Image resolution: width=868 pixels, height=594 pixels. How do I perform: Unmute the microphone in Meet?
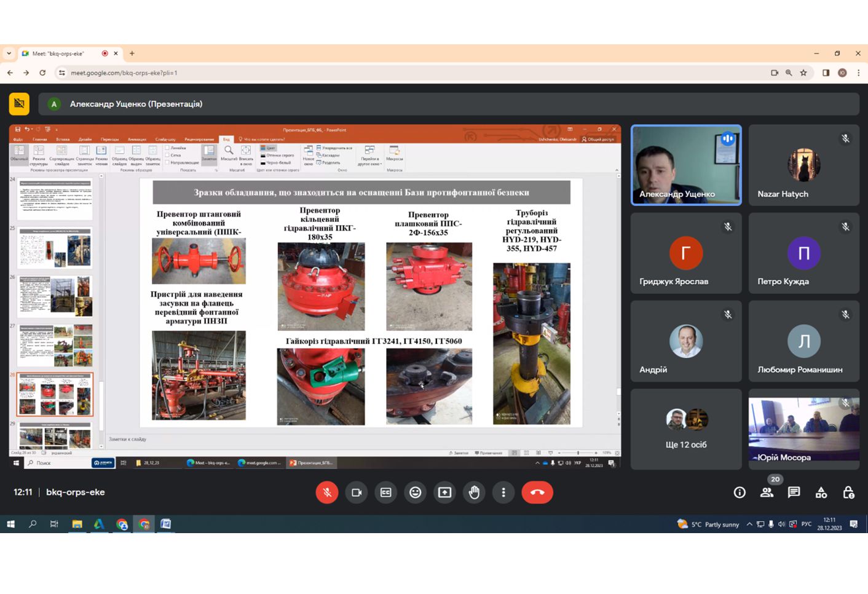(327, 493)
